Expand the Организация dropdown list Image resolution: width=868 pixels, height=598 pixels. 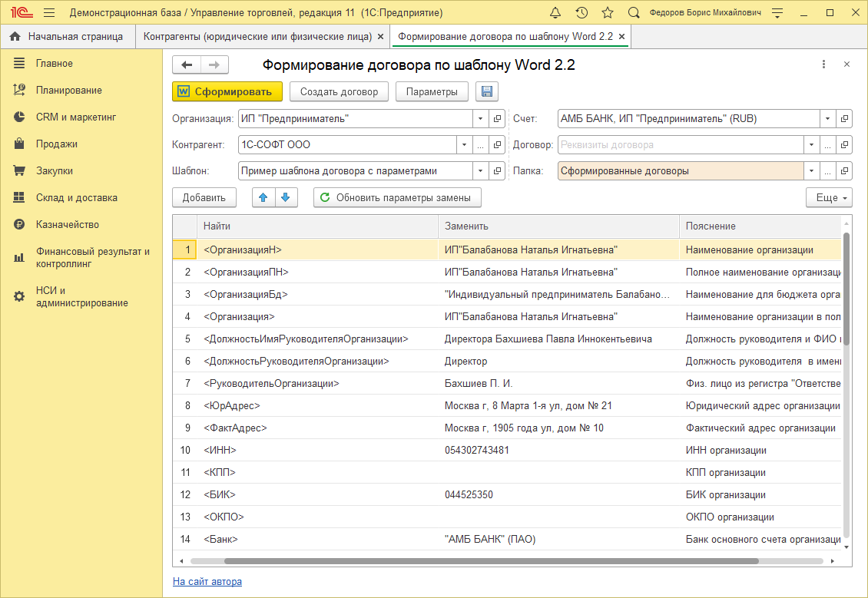point(481,119)
